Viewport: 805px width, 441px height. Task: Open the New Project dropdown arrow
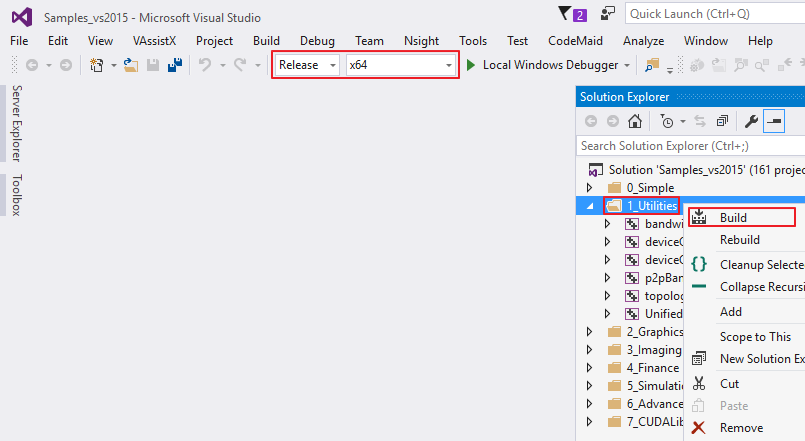pyautogui.click(x=113, y=66)
